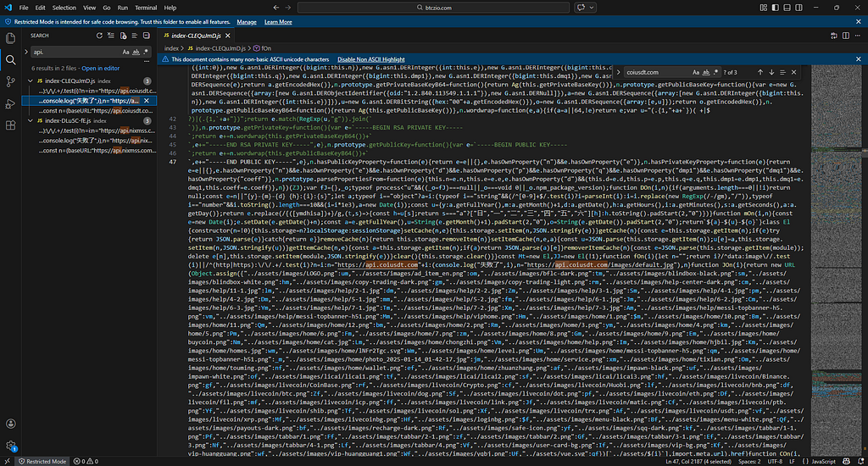Open the Terminal menu

click(146, 8)
